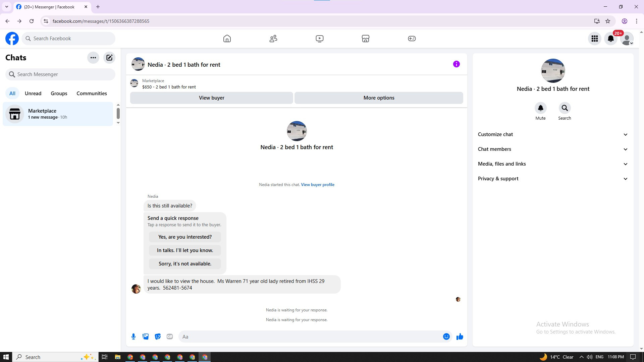Start a new message with compose icon
This screenshot has height=362, width=644.
pos(109,58)
